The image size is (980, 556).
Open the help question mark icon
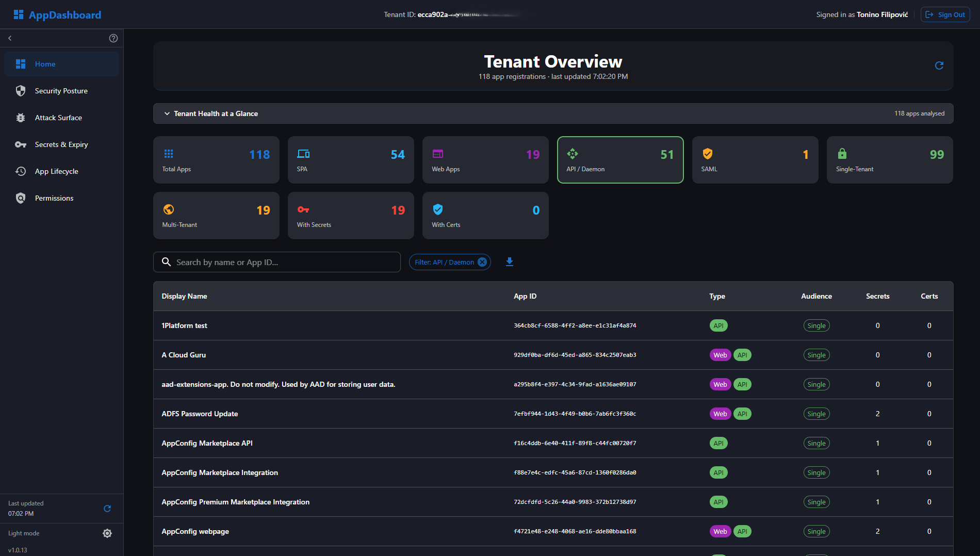113,38
